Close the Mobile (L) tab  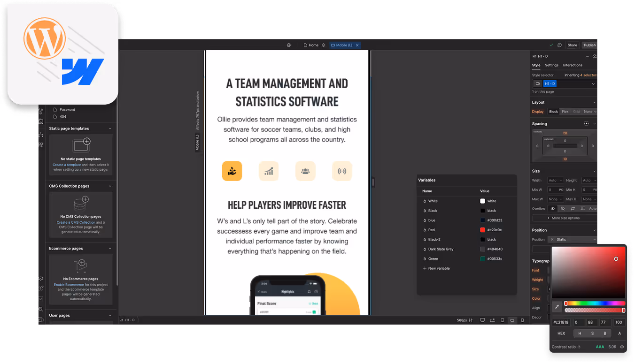coord(357,45)
